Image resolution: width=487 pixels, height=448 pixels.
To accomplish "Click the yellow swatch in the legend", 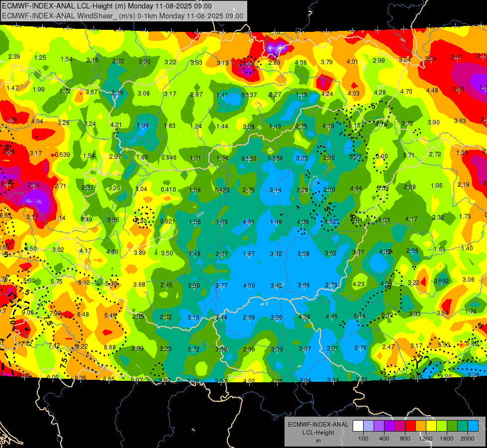I will coord(431,426).
